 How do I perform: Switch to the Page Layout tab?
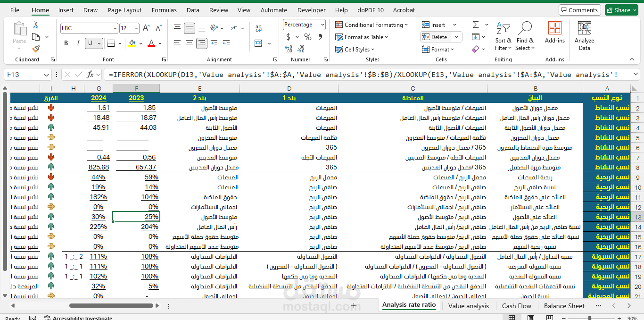click(x=124, y=10)
